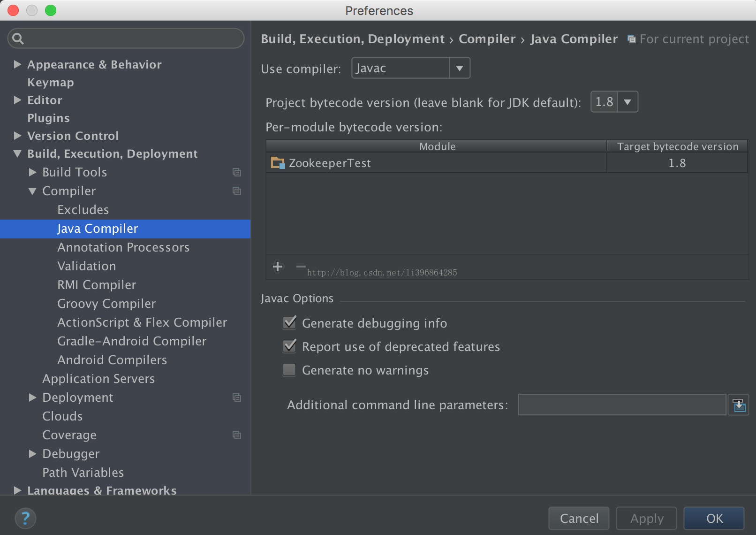Click the For current project icon
756x535 pixels.
(632, 39)
